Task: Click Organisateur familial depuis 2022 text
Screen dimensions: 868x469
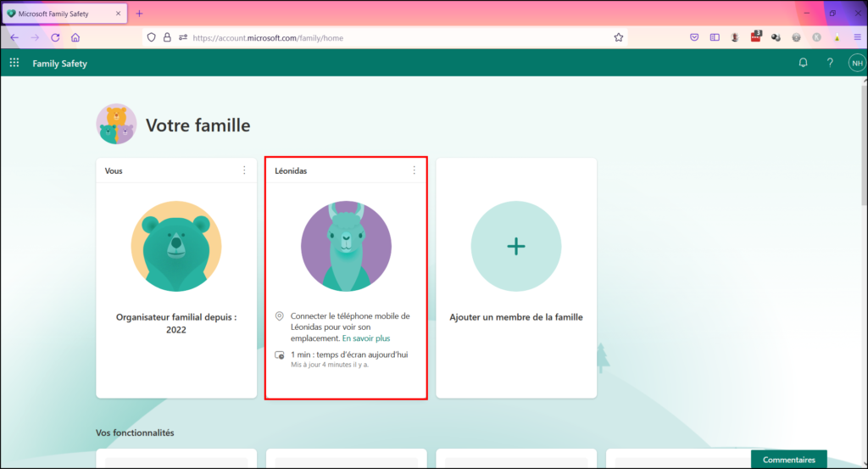Action: pyautogui.click(x=176, y=323)
